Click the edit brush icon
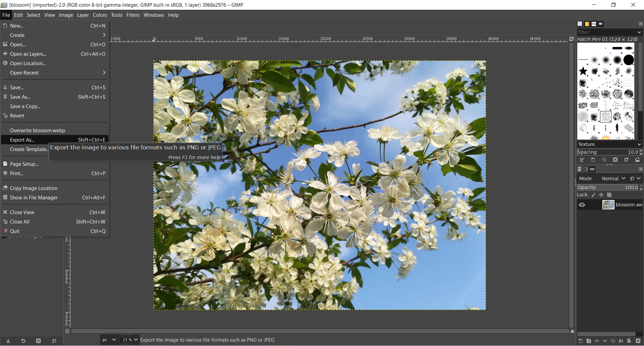The height and width of the screenshot is (346, 644). (582, 160)
